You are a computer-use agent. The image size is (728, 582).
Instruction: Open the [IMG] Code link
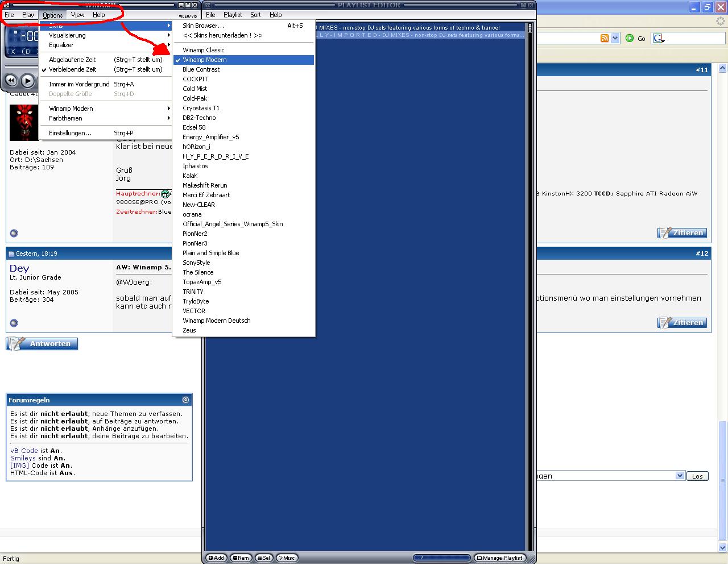tap(20, 465)
